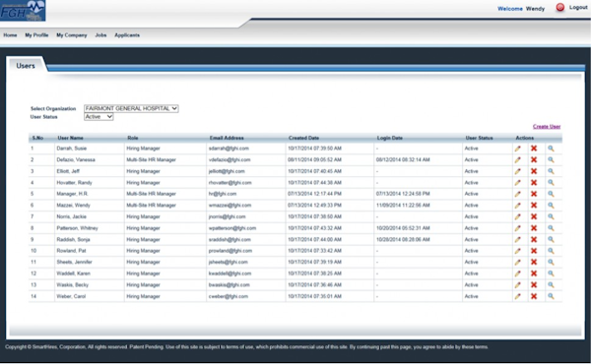Open the Select Organization dropdown
591x364 pixels.
point(131,108)
